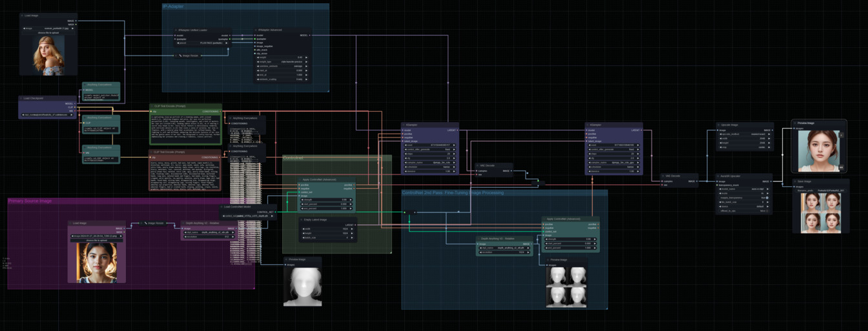
Task: Click the IPAdapter Advanced MODEL output socket
Action: (309, 35)
